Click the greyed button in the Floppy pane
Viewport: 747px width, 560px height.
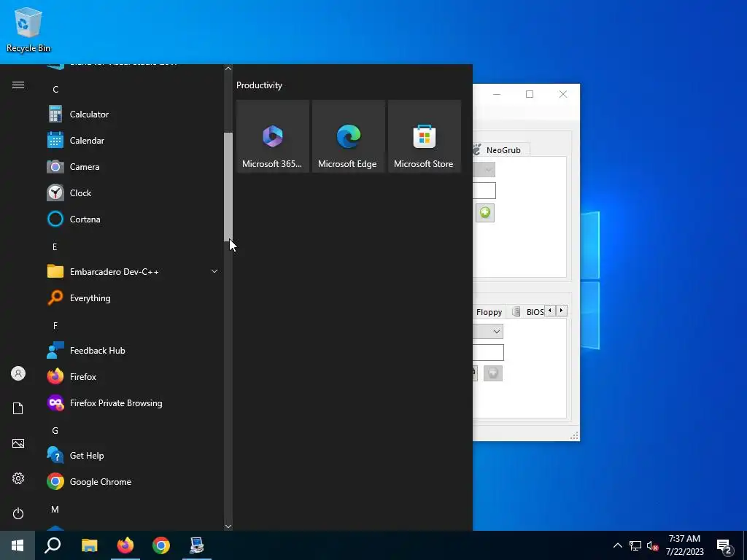point(493,373)
